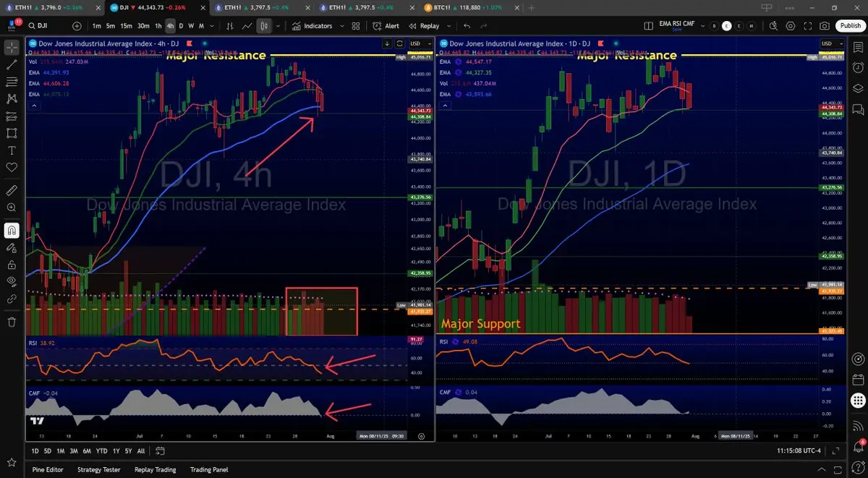Viewport: 868px width, 478px height.
Task: Open the watchlist panel in right sidebar
Action: (858, 47)
